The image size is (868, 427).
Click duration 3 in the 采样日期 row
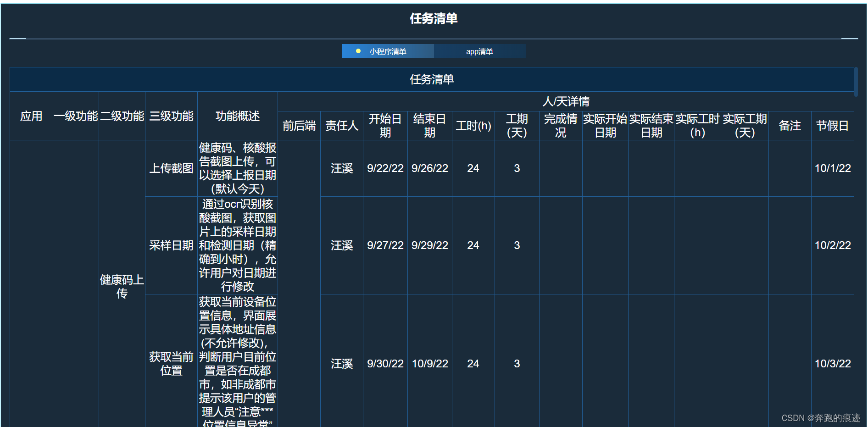click(x=517, y=245)
